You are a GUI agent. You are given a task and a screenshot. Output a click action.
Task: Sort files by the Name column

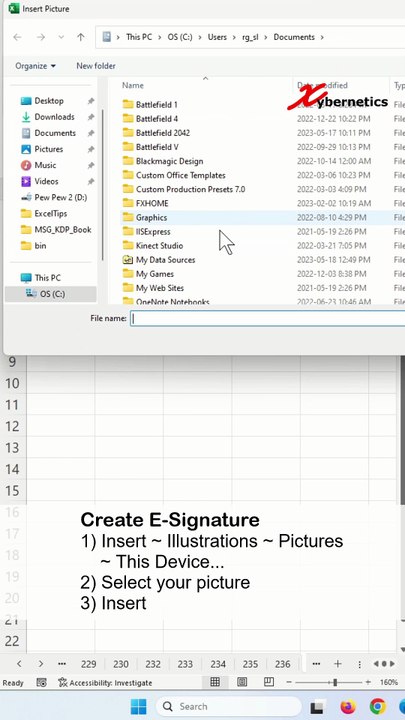pyautogui.click(x=133, y=85)
